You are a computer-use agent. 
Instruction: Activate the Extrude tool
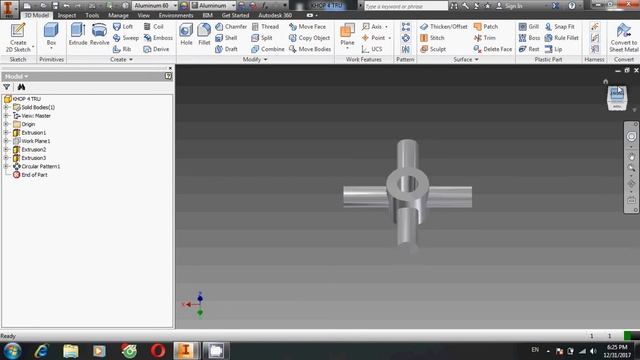click(x=78, y=34)
